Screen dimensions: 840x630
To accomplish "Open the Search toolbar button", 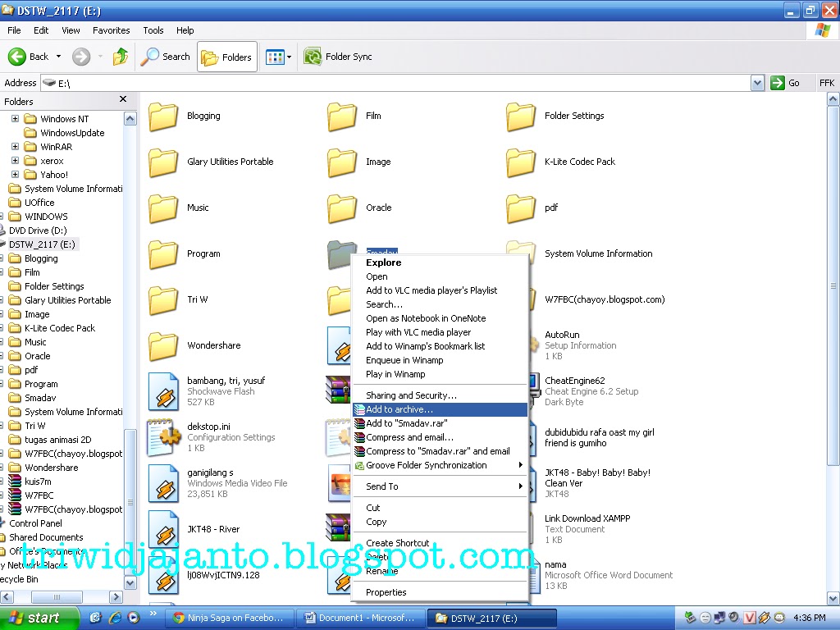I will (166, 57).
